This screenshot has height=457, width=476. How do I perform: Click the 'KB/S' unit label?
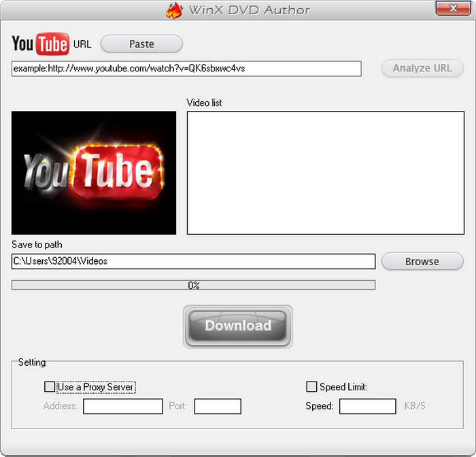coord(415,406)
